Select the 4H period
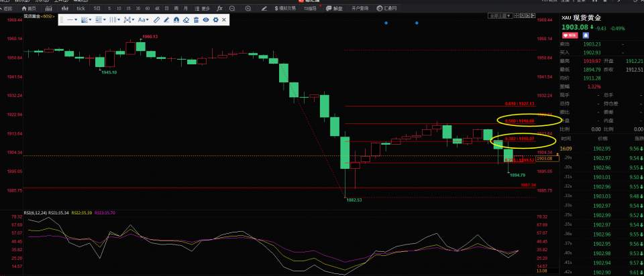Screen dimensions: 644x276 (x=157, y=8)
